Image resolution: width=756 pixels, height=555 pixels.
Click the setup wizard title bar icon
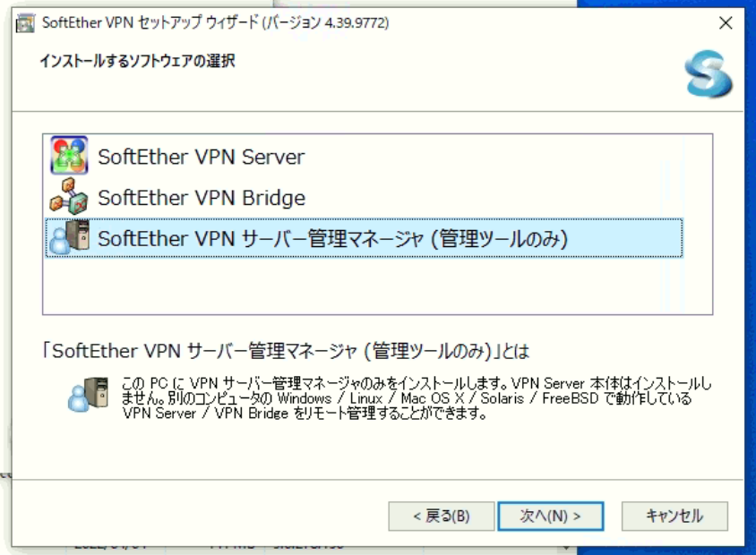tap(25, 23)
